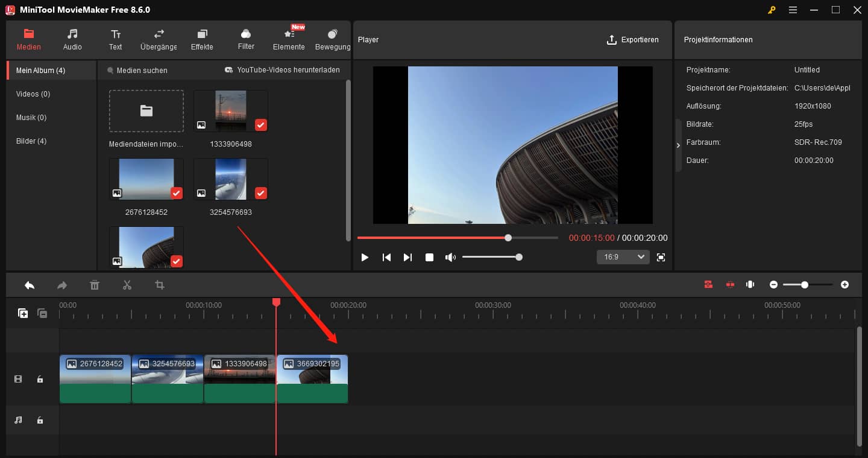Stop playback with the stop button
Screen dimensions: 868x458
(429, 258)
